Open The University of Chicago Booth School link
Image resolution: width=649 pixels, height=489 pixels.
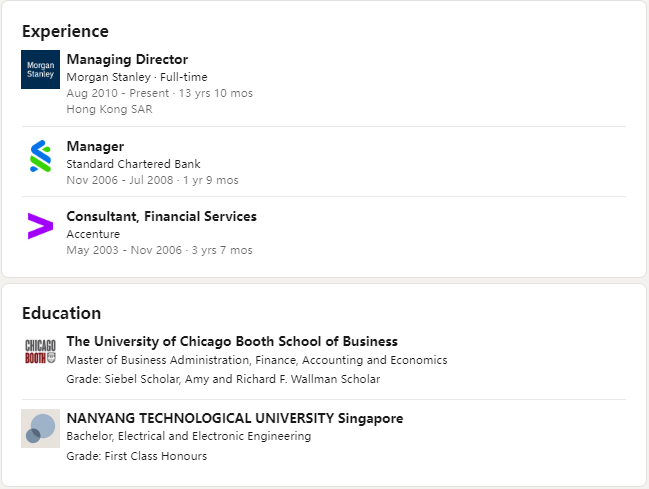click(x=232, y=342)
